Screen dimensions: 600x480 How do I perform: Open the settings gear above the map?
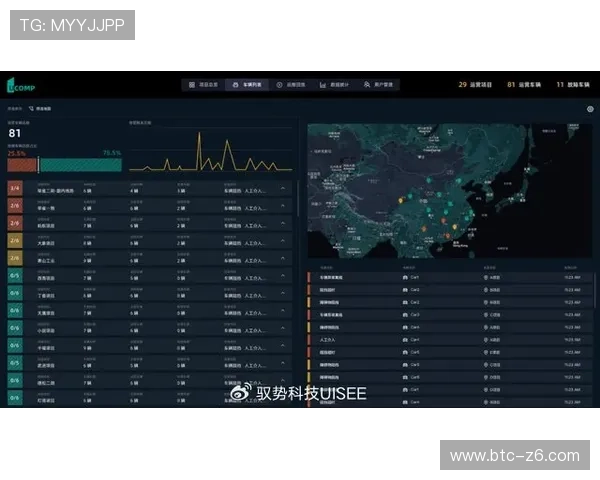tap(590, 109)
